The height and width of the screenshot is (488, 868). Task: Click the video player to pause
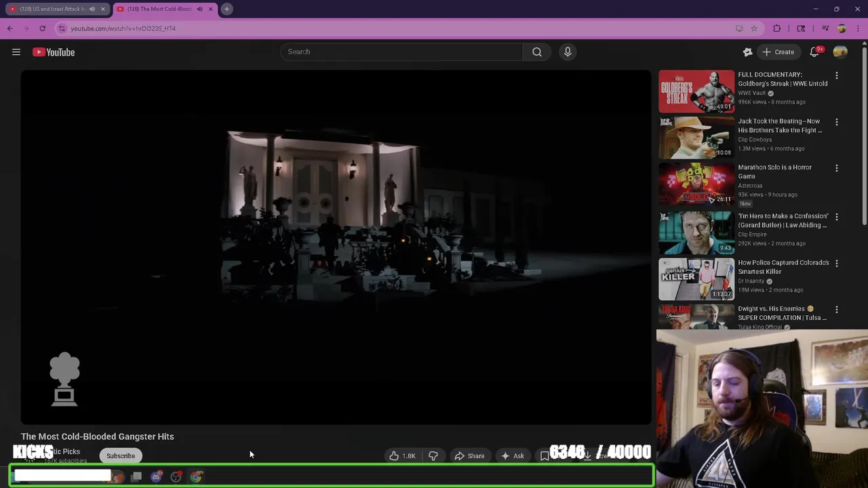(x=336, y=247)
